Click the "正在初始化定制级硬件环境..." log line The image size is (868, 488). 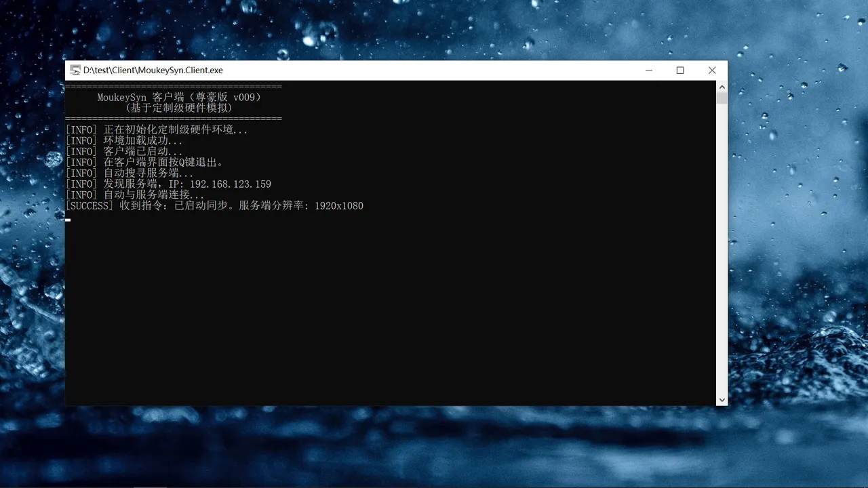[157, 130]
